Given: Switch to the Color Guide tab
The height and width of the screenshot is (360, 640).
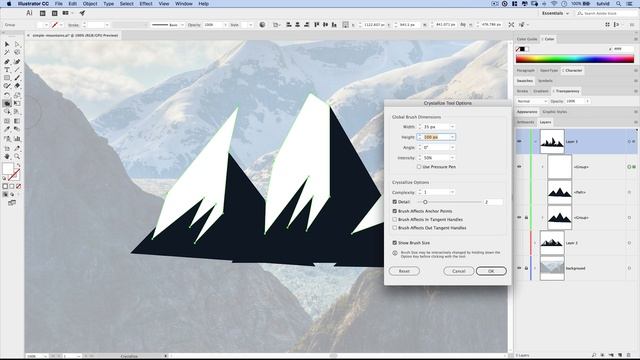Looking at the screenshot, I should coord(527,39).
